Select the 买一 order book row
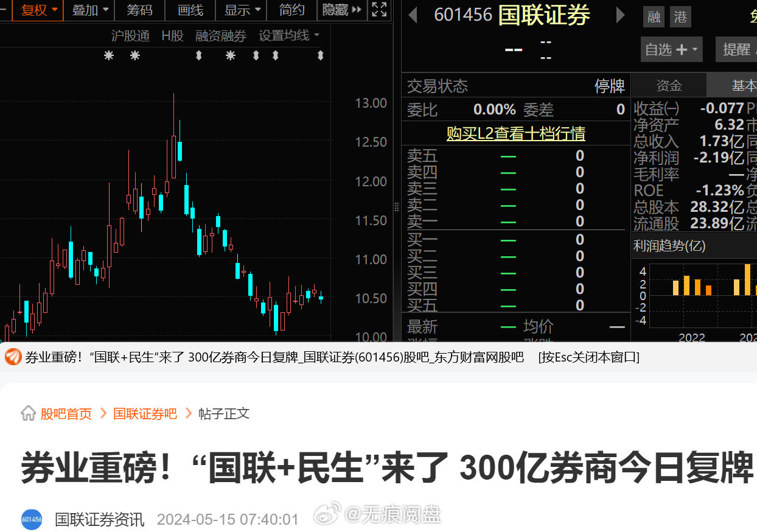The width and height of the screenshot is (757, 532). (516, 240)
